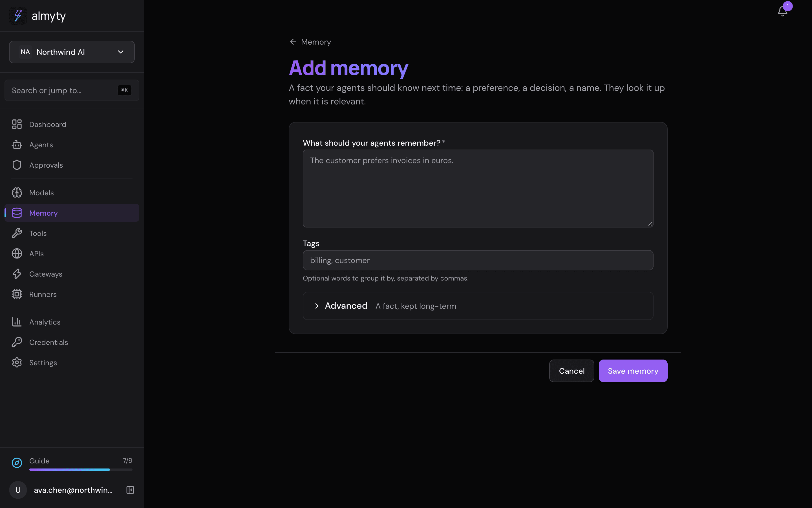The height and width of the screenshot is (508, 812).
Task: Click the Credentials key icon
Action: [x=17, y=342]
